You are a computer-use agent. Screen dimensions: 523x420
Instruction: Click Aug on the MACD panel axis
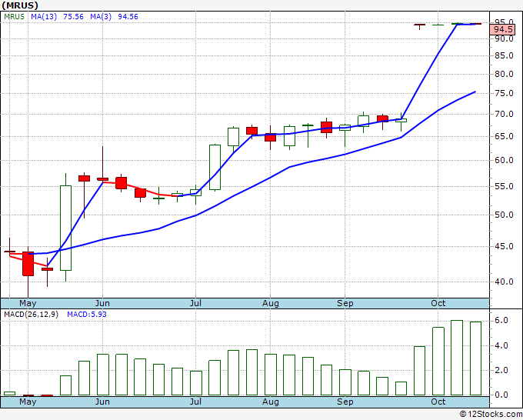[270, 402]
